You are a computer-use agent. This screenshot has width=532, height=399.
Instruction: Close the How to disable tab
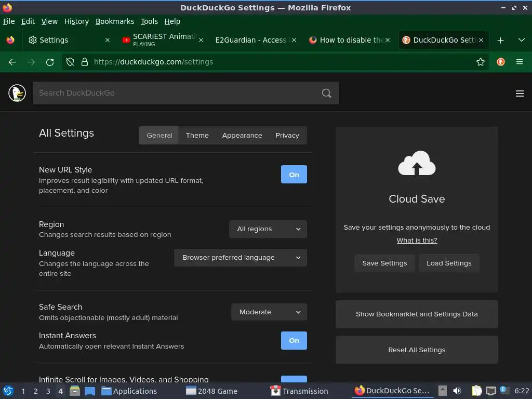coord(387,40)
